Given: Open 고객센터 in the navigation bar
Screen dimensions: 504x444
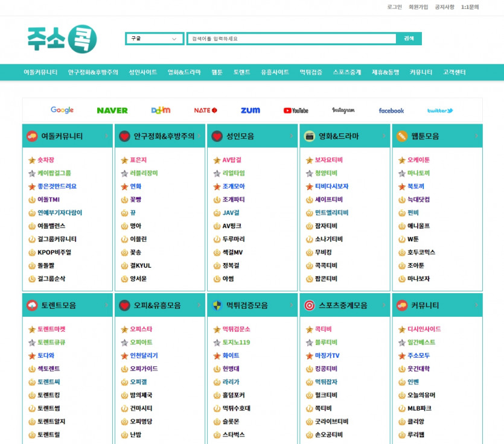Looking at the screenshot, I should [x=455, y=72].
